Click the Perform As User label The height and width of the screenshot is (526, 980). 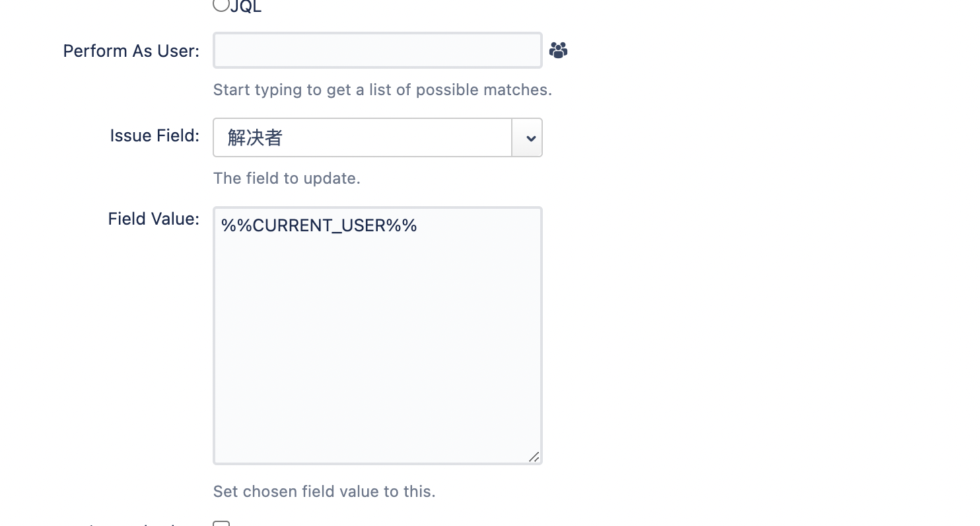pos(131,50)
